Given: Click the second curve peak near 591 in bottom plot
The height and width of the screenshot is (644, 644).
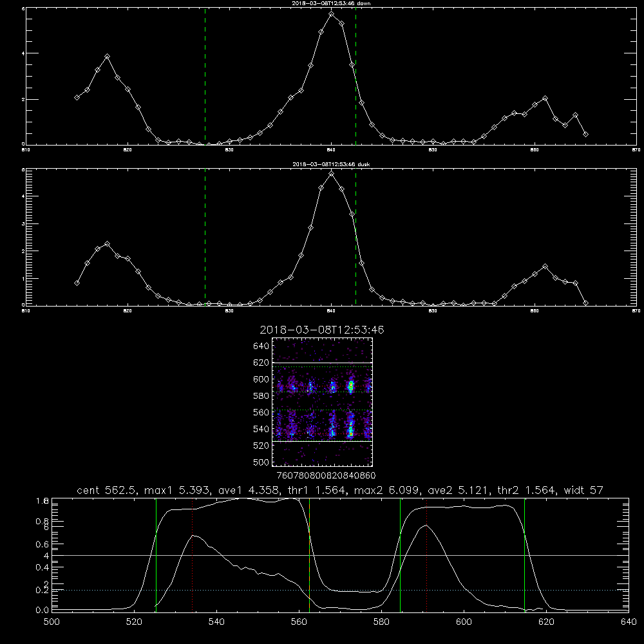Looking at the screenshot, I should click(426, 526).
